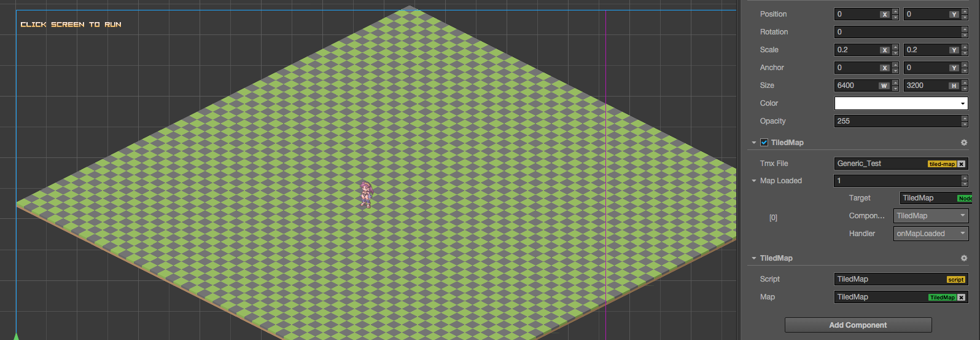Screen dimensions: 980x340
Task: Decrement Position Y with stepper down arrow
Action: coord(965,17)
